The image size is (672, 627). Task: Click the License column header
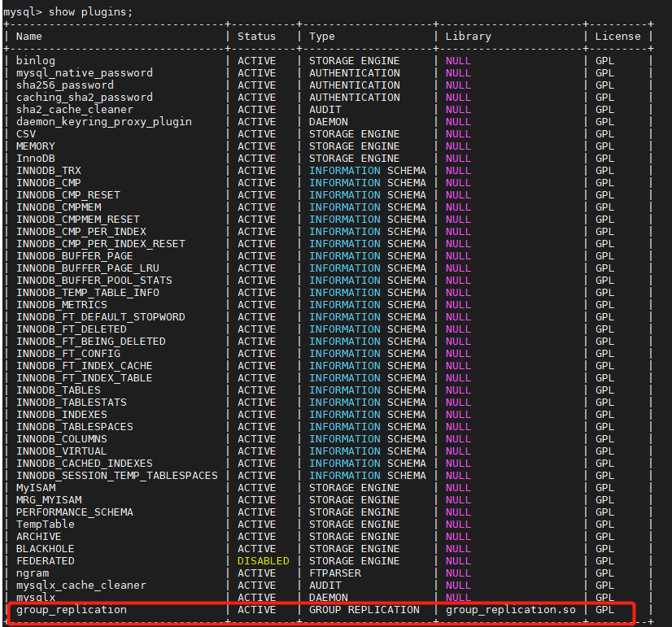[x=617, y=36]
